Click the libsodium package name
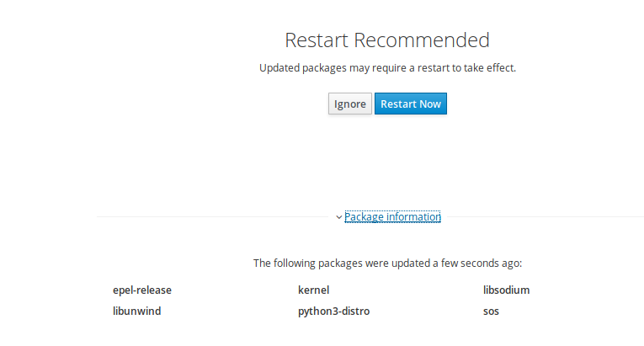 (x=506, y=290)
